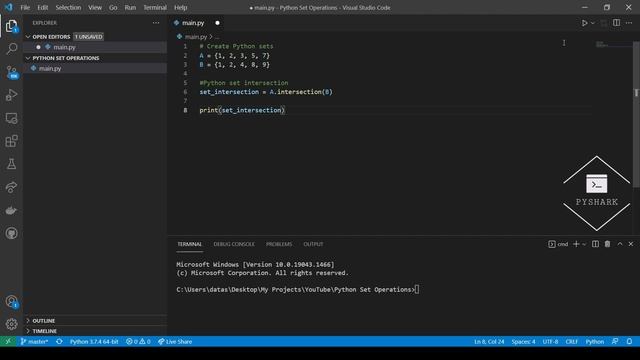Open the launch profile dropdown arrow
This screenshot has width=640, height=360.
click(x=584, y=244)
